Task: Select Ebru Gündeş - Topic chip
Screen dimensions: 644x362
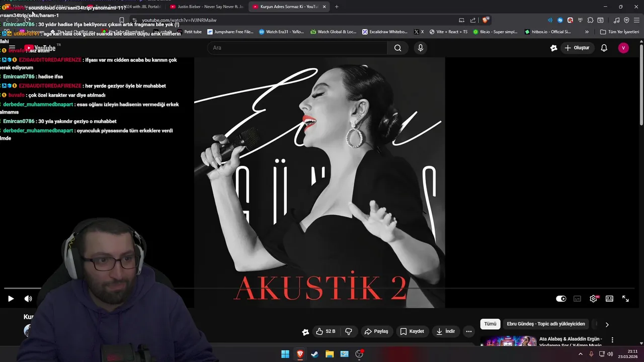Action: (x=546, y=324)
